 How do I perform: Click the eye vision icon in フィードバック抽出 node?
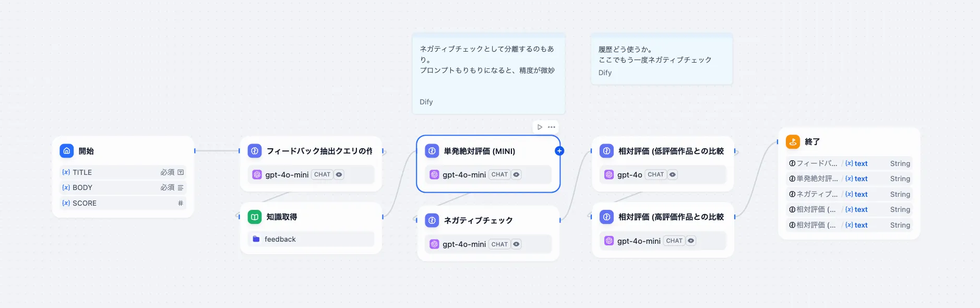click(339, 174)
